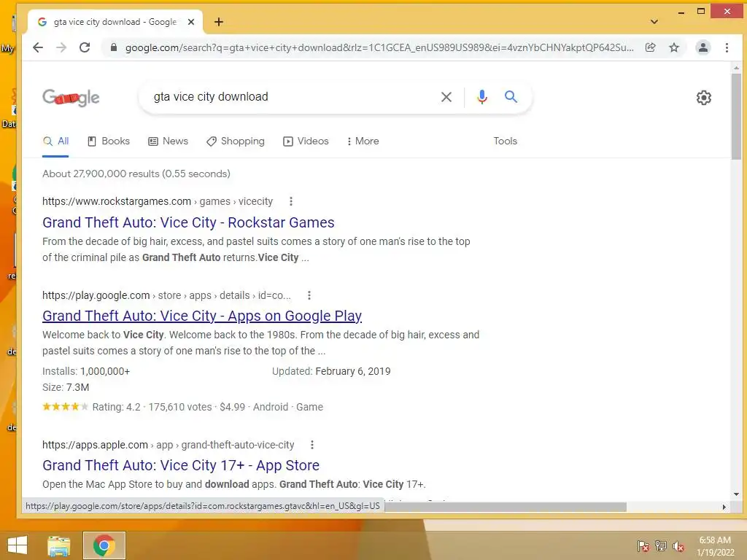Click the browser forward arrow

tap(61, 47)
